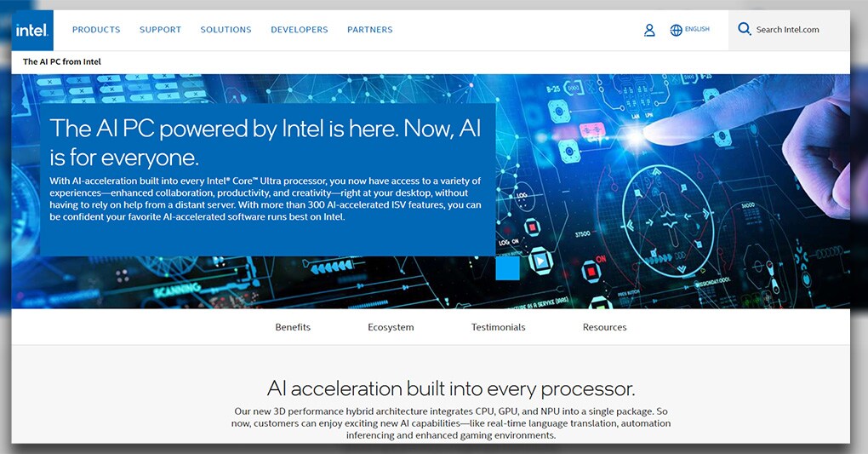Click the search magnifier icon
Viewport: 868px width, 454px height.
745,29
